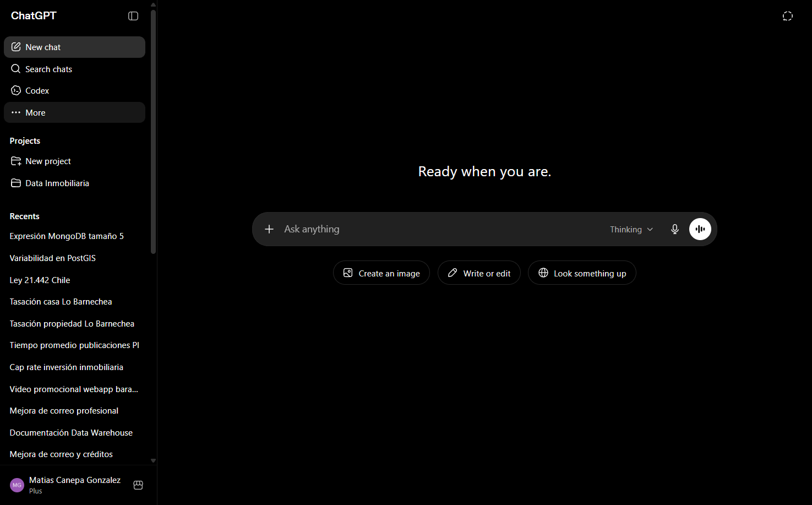
Task: Open chat 'Mejora de correo y créditos'
Action: coord(74,454)
